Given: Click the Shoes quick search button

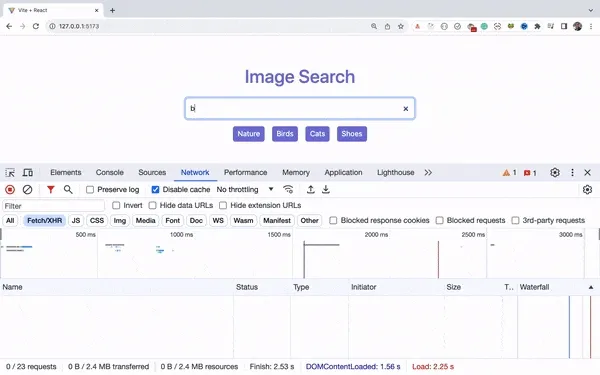Looking at the screenshot, I should tap(352, 134).
